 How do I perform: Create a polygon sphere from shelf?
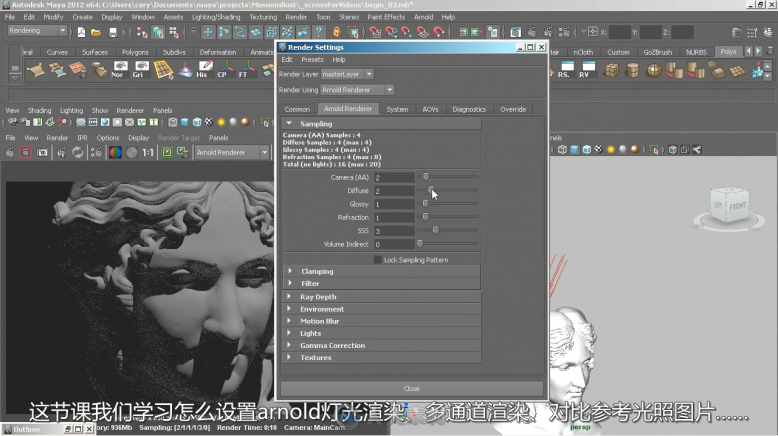(654, 70)
